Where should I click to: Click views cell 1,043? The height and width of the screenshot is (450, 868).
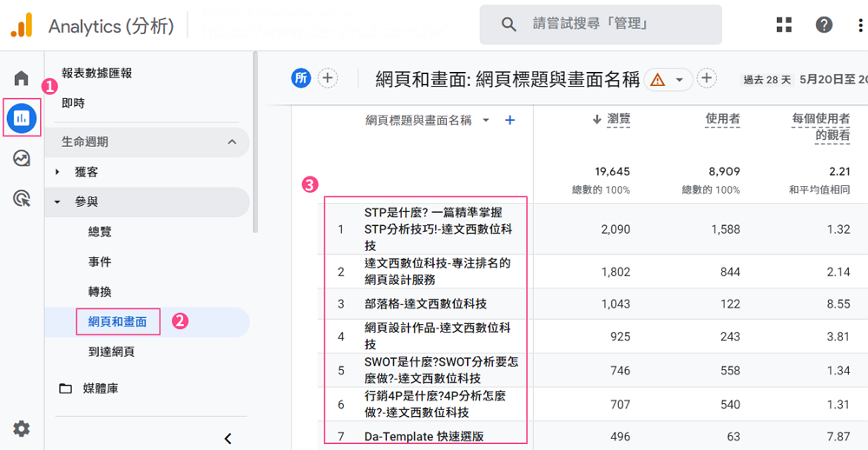615,304
